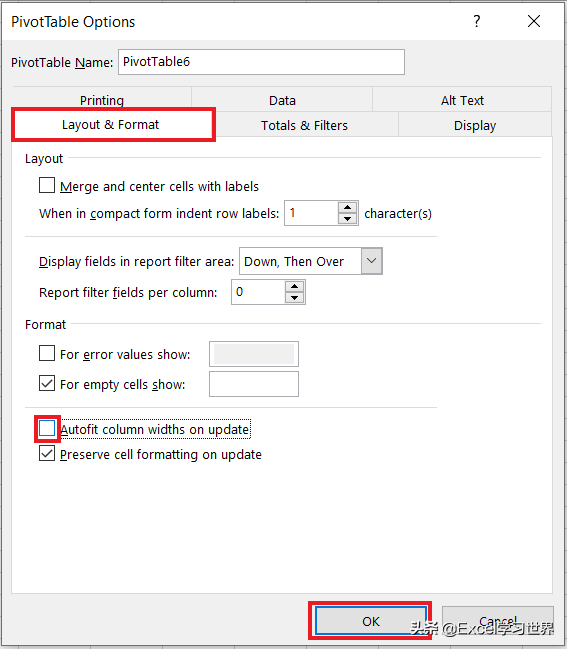Image resolution: width=567 pixels, height=649 pixels.
Task: Click the PivotTable Name text field
Action: (x=261, y=62)
